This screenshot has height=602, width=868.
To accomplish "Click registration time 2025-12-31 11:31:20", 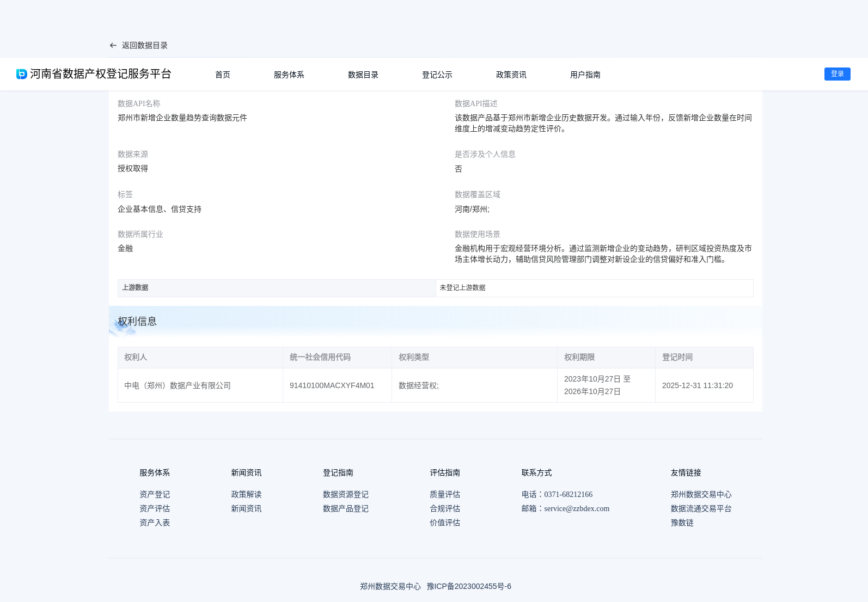I will click(x=698, y=385).
